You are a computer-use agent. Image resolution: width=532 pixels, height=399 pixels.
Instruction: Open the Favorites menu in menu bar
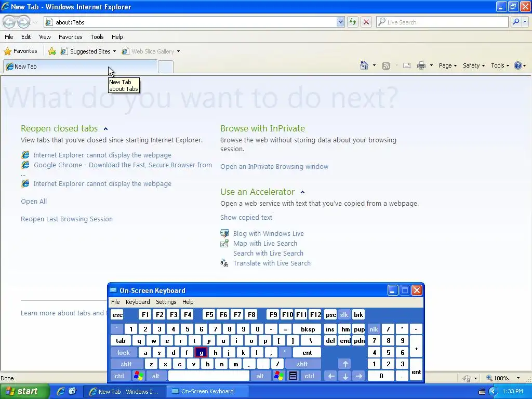[71, 37]
